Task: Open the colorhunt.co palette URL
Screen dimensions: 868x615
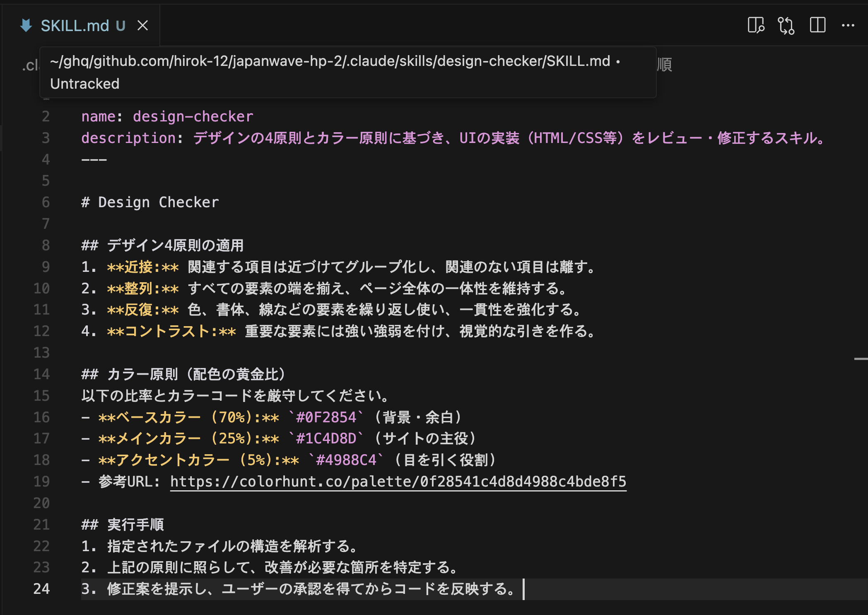Action: pos(398,482)
